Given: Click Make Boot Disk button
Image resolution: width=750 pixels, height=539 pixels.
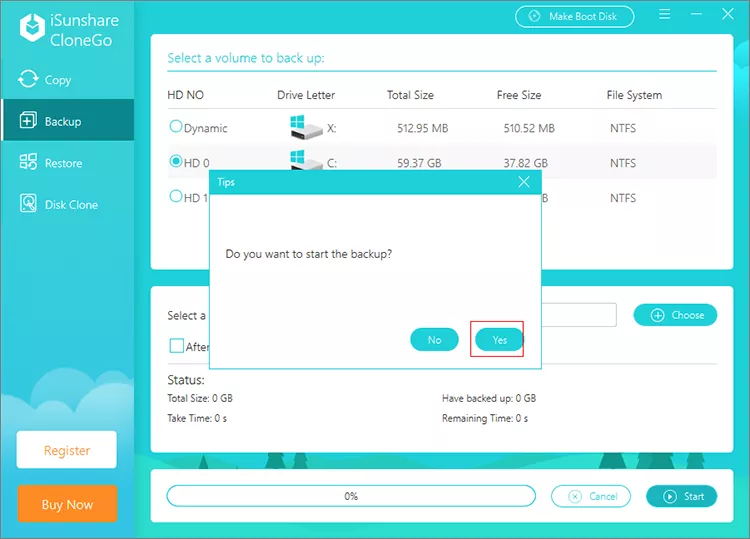Looking at the screenshot, I should click(x=574, y=16).
